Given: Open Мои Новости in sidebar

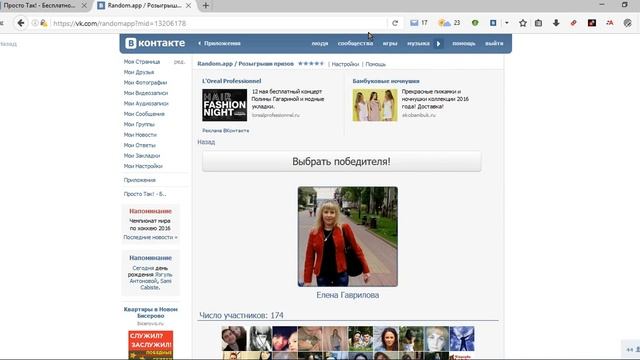Looking at the screenshot, I should [140, 135].
